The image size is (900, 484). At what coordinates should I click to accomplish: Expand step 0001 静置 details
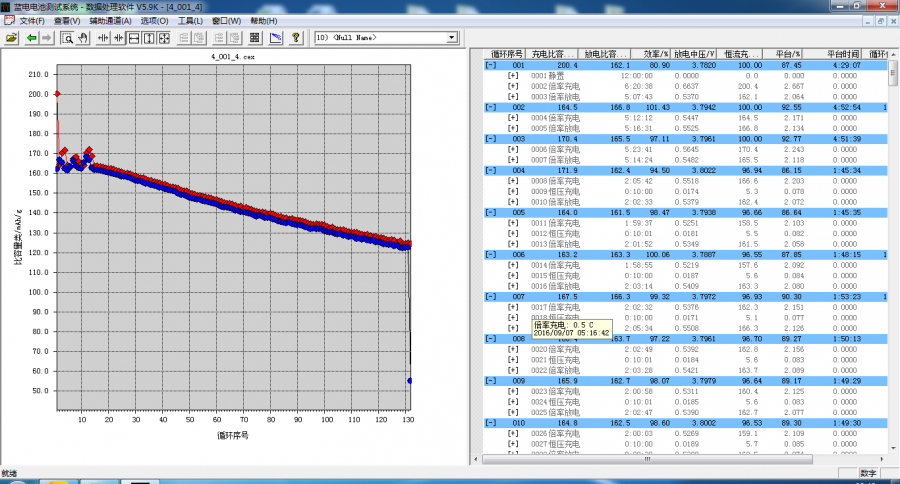[x=513, y=75]
